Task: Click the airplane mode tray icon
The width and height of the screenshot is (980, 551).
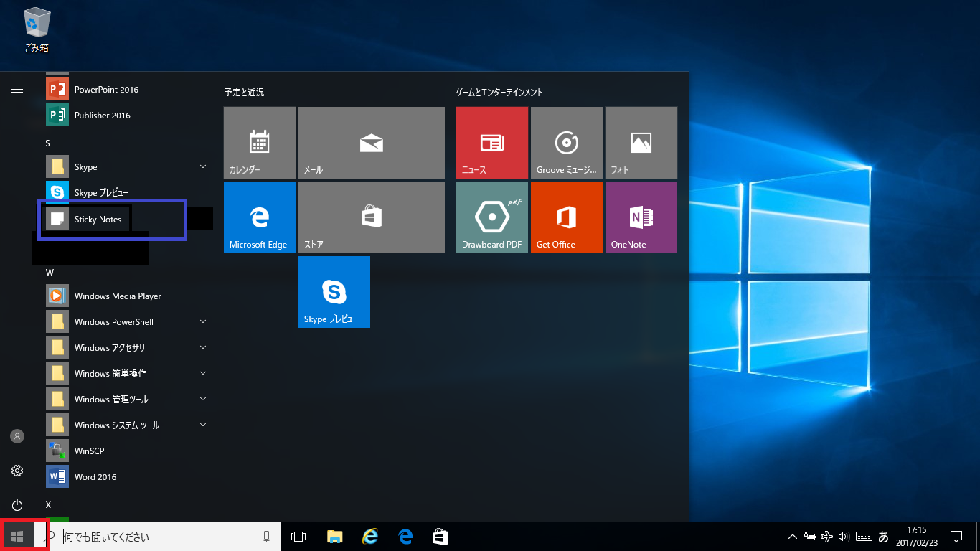Action: click(x=827, y=537)
